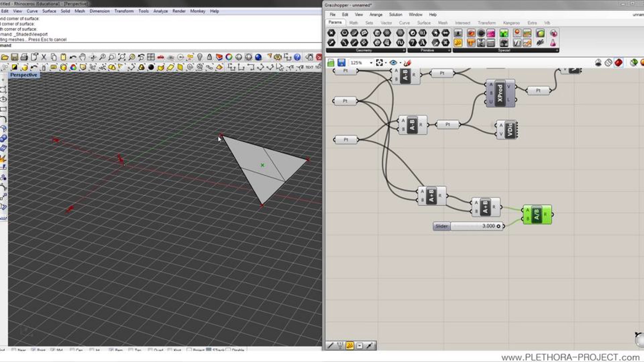Toggle Near object snap checkbox
Screen dimensions: 644x362
click(x=14, y=350)
